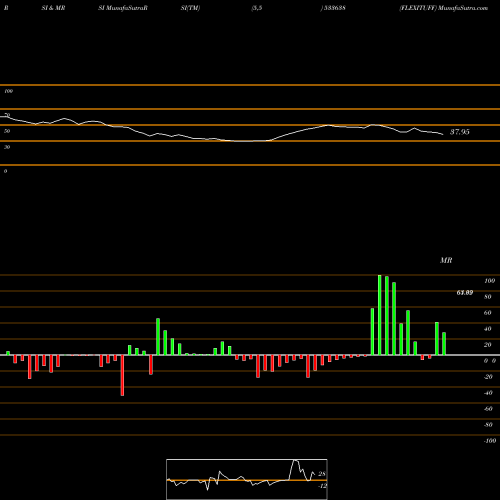The image size is (500, 500).
Task: Click the MR axis label -40
Action: [488, 393]
